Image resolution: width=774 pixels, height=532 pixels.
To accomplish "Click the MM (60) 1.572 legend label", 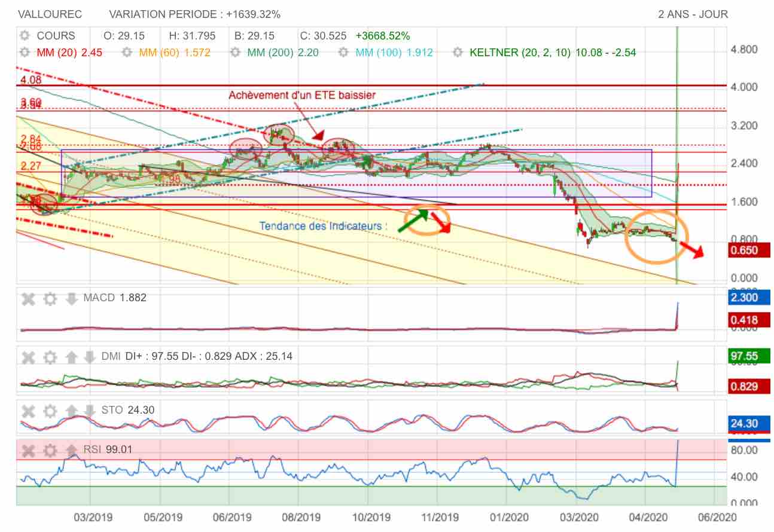I will pos(175,53).
